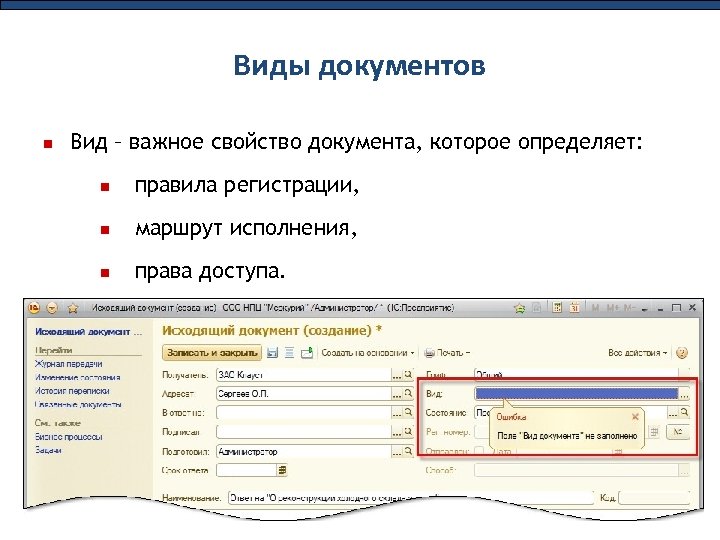Click ellipsis select button of 'Адресат' field

point(397,394)
